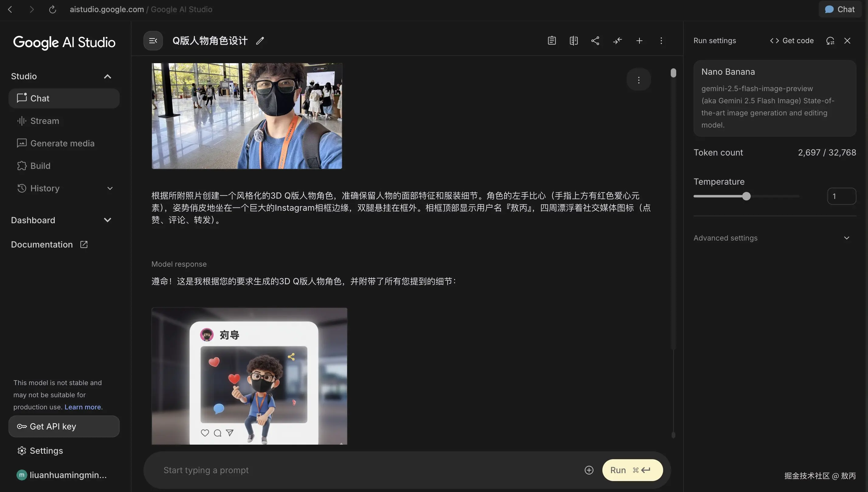Screen dimensions: 868x492
Task: Click the Learn more link
Action: [x=82, y=407]
